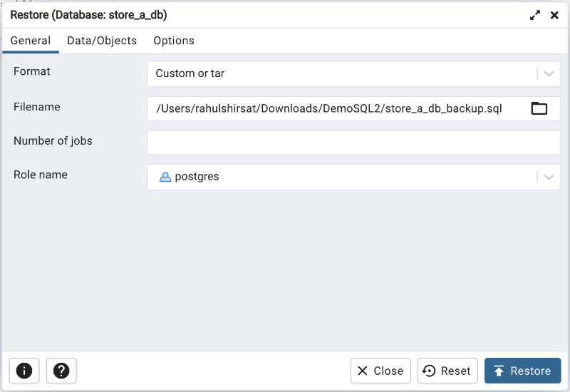Switch to the Data/Objects tab
Viewport: 570px width, 392px height.
coord(102,41)
